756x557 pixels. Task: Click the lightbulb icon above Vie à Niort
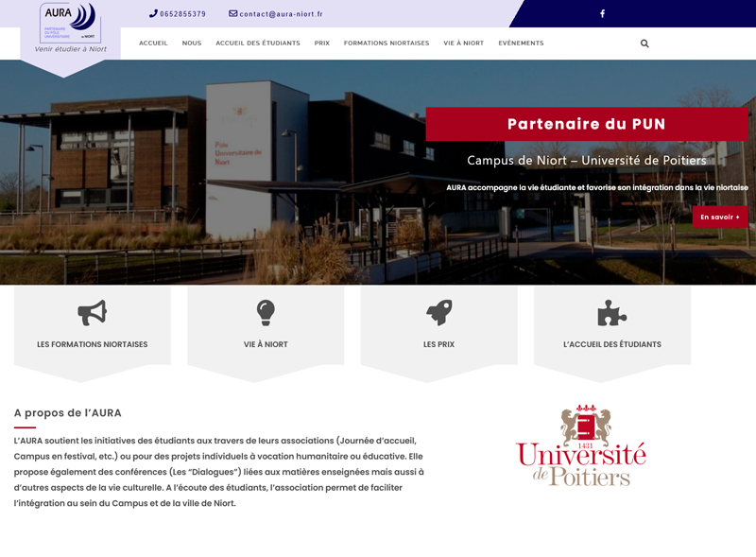[x=266, y=312]
